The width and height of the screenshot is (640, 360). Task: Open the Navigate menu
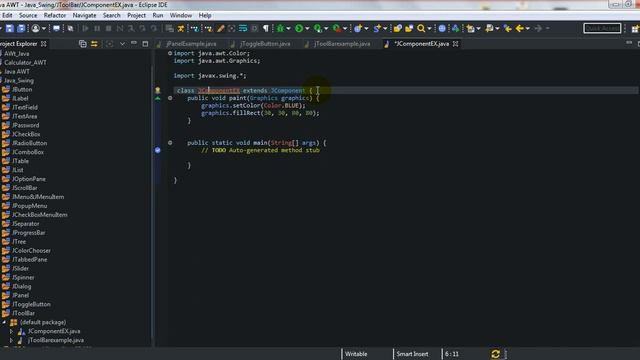(x=84, y=16)
